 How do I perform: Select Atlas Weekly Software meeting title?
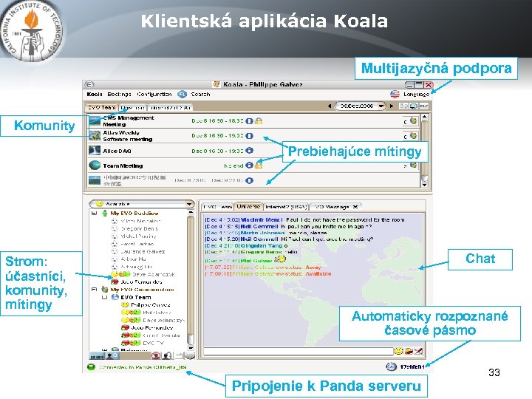[128, 136]
